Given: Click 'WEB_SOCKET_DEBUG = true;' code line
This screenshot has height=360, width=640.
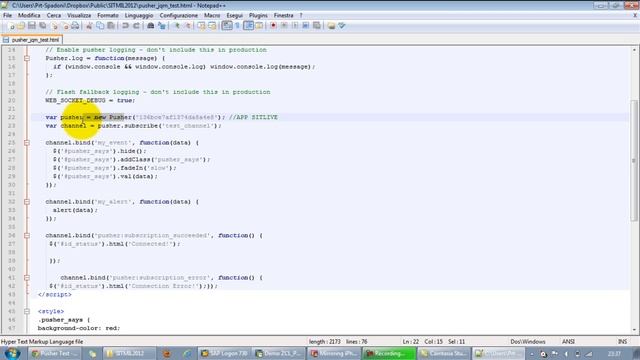Looking at the screenshot, I should coord(90,100).
